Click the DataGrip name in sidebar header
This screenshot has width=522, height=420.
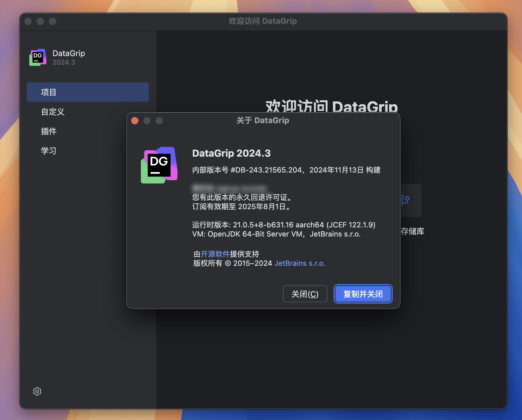click(69, 53)
